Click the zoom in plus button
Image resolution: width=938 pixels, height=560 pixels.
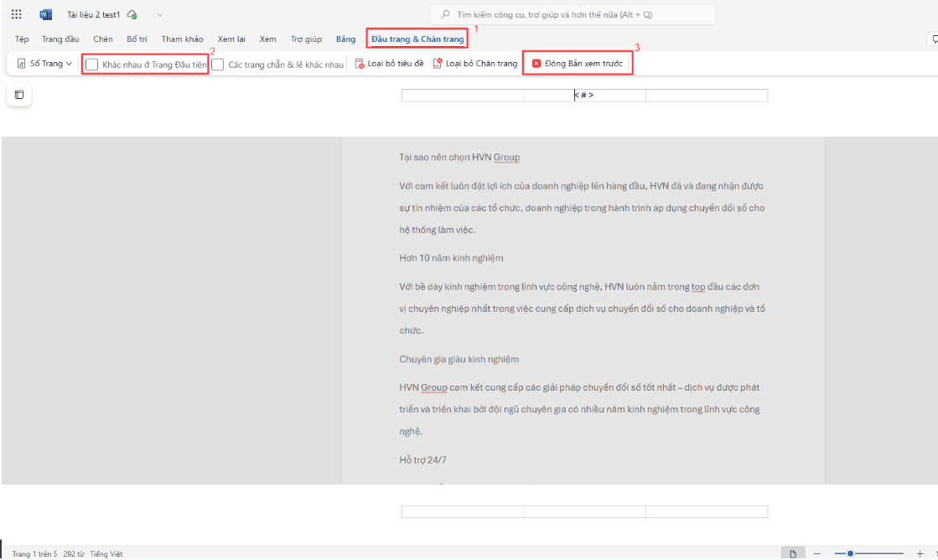pos(920,554)
